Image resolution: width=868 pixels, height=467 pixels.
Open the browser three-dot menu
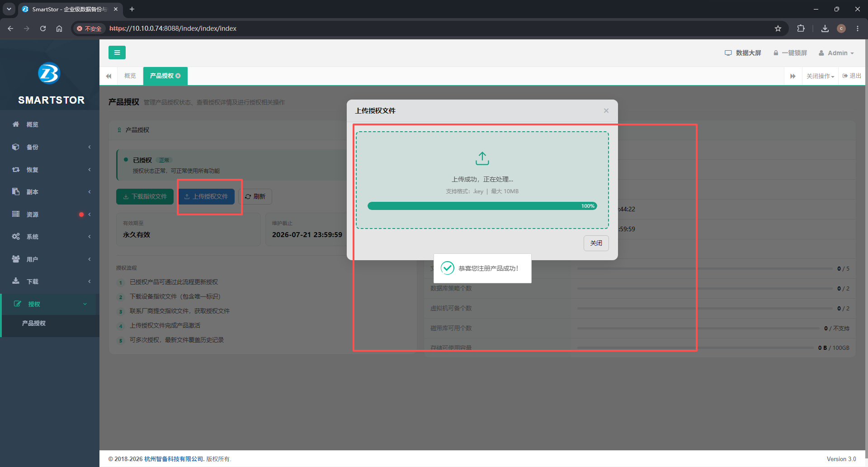(x=858, y=29)
